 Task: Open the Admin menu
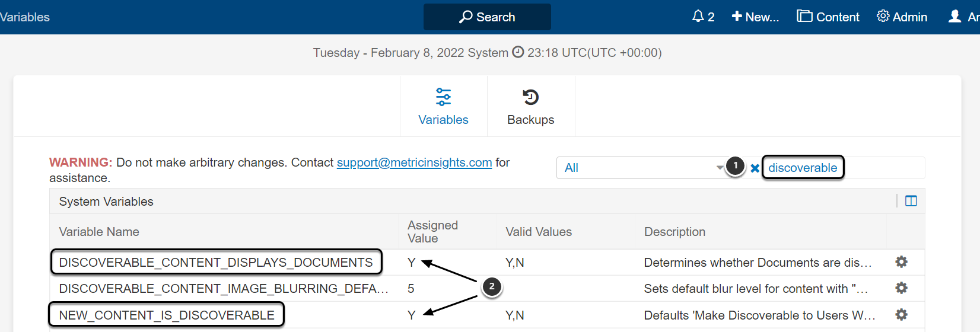[902, 17]
